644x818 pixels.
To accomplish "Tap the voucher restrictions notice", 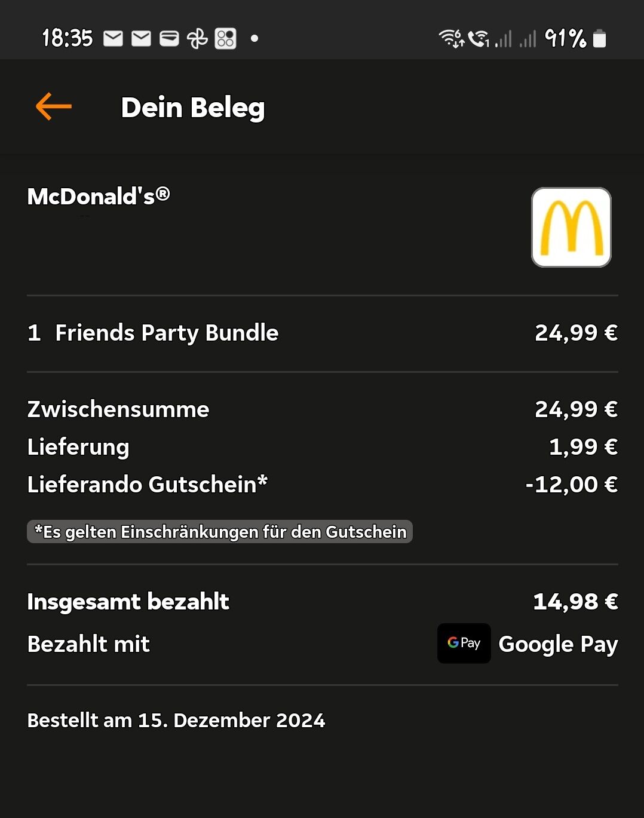I will [x=220, y=532].
